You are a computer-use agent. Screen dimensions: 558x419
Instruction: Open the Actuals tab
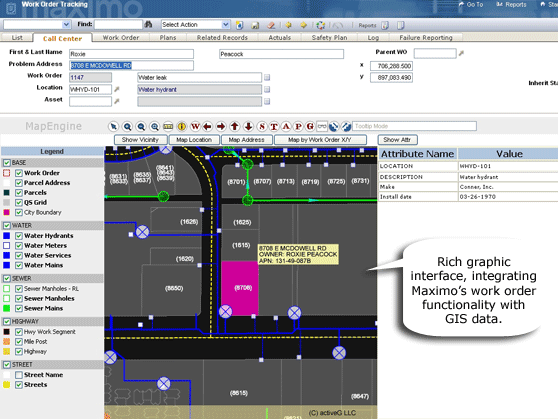click(280, 38)
